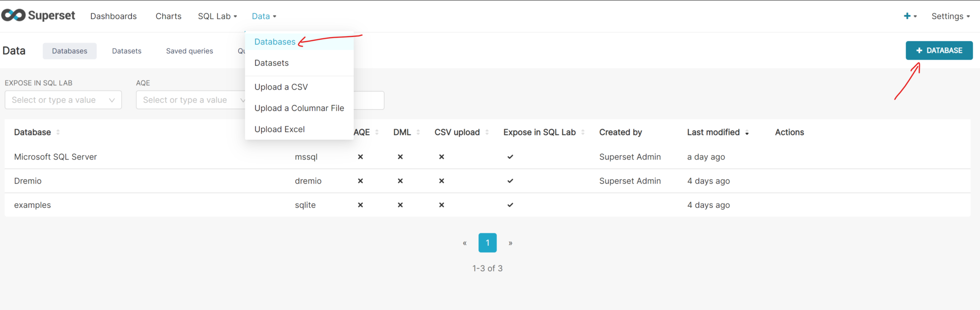Switch to the Saved queries tab

(189, 51)
